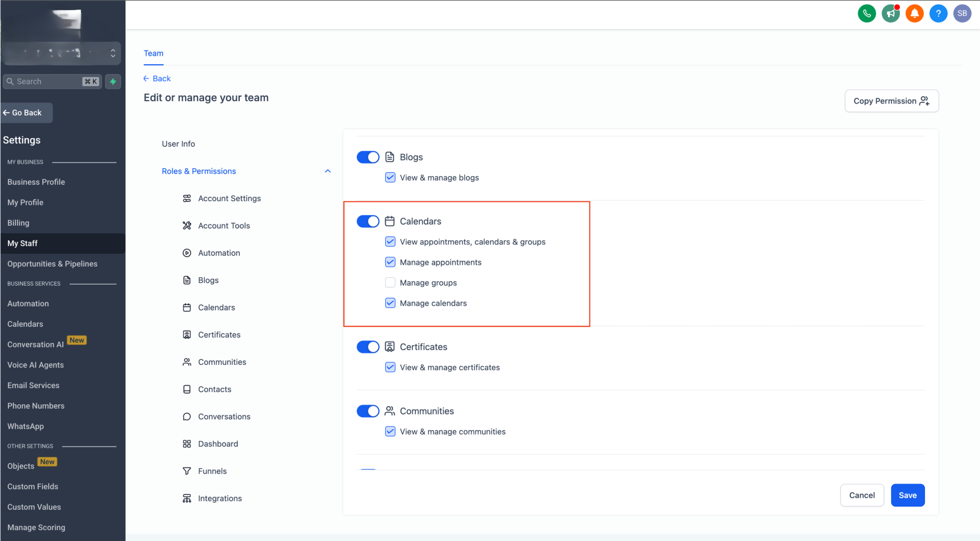980x541 pixels.
Task: Uncheck View & manage certificates checkbox
Action: (390, 367)
